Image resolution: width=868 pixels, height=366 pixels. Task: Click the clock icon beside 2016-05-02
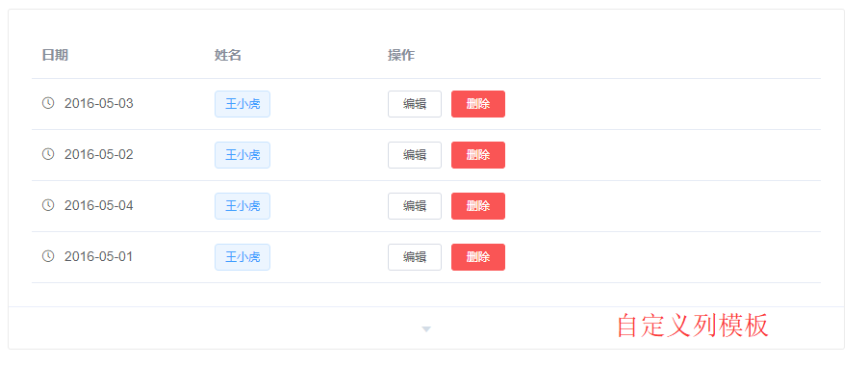click(48, 154)
